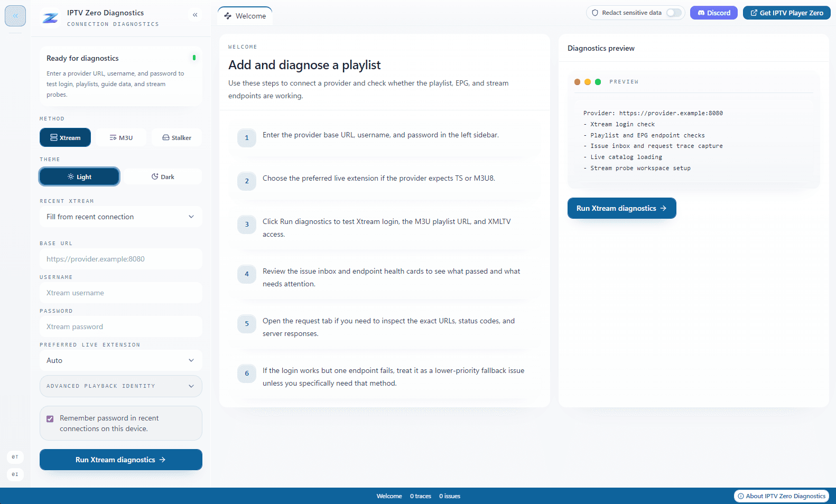Switch theme to Dark
Image resolution: width=836 pixels, height=504 pixels.
[x=163, y=177]
